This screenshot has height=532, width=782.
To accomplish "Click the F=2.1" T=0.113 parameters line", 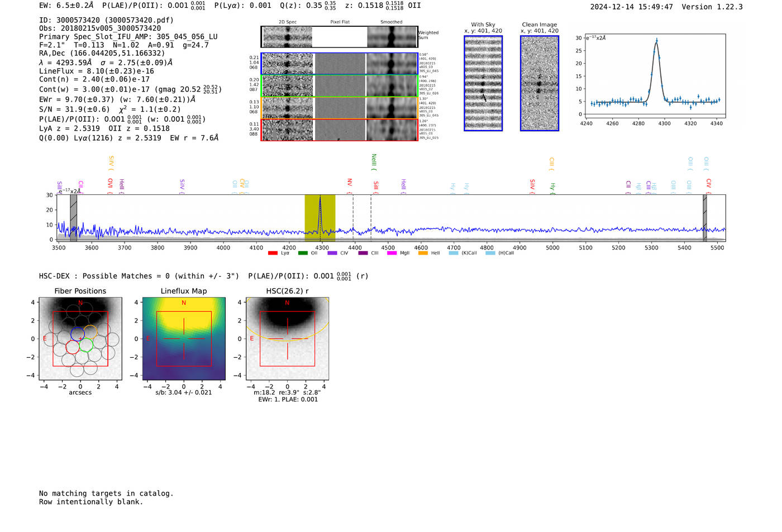I will pos(124,45).
